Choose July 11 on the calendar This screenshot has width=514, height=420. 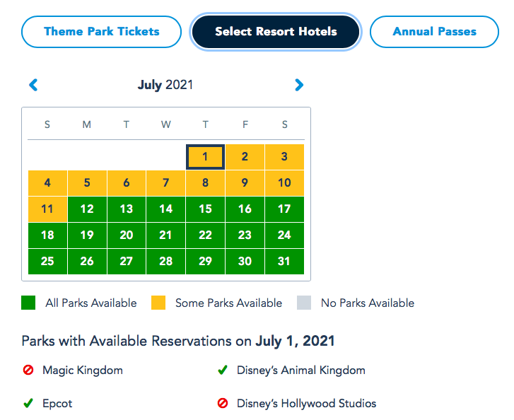[47, 209]
